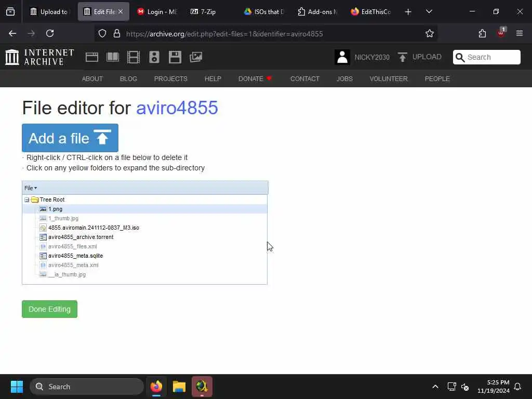The height and width of the screenshot is (399, 532).
Task: Click the browser back arrow
Action: (12, 33)
